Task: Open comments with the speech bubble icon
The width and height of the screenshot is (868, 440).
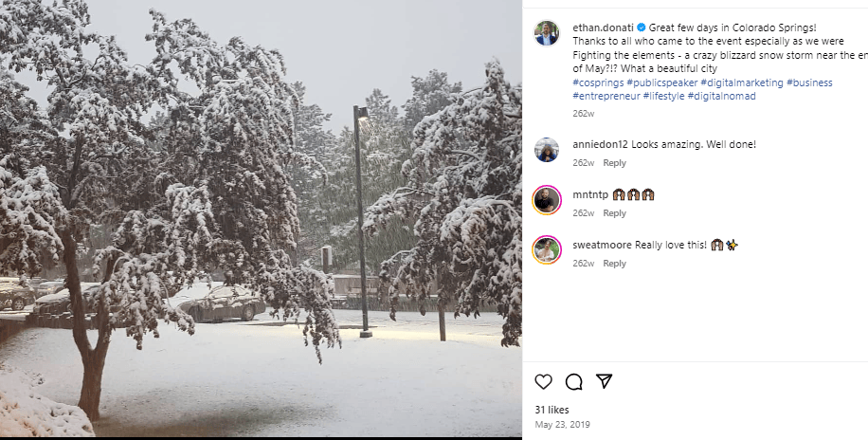Action: coord(573,382)
